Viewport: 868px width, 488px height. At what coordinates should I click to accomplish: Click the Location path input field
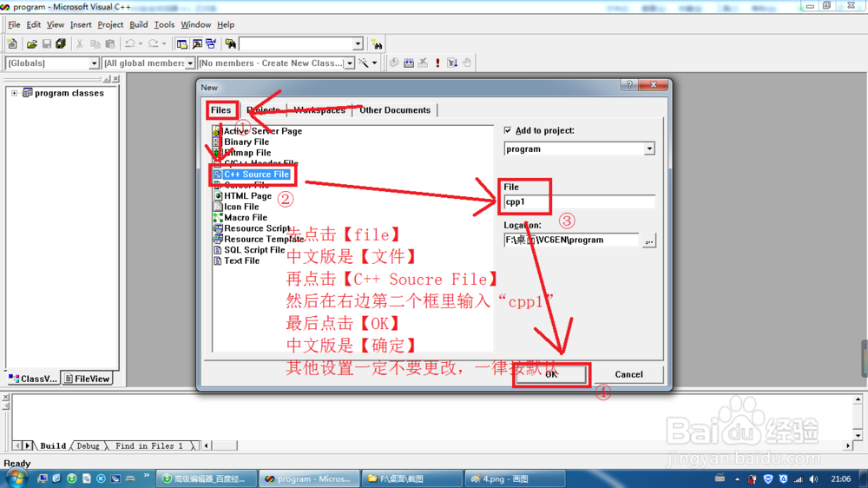[571, 240]
